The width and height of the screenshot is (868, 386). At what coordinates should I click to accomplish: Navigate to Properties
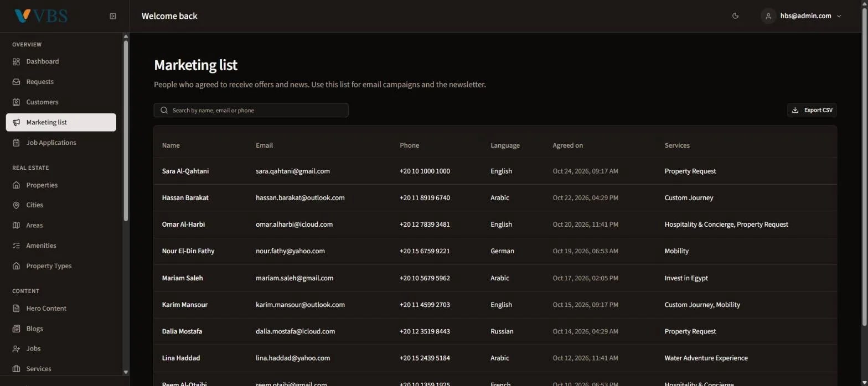(61, 185)
